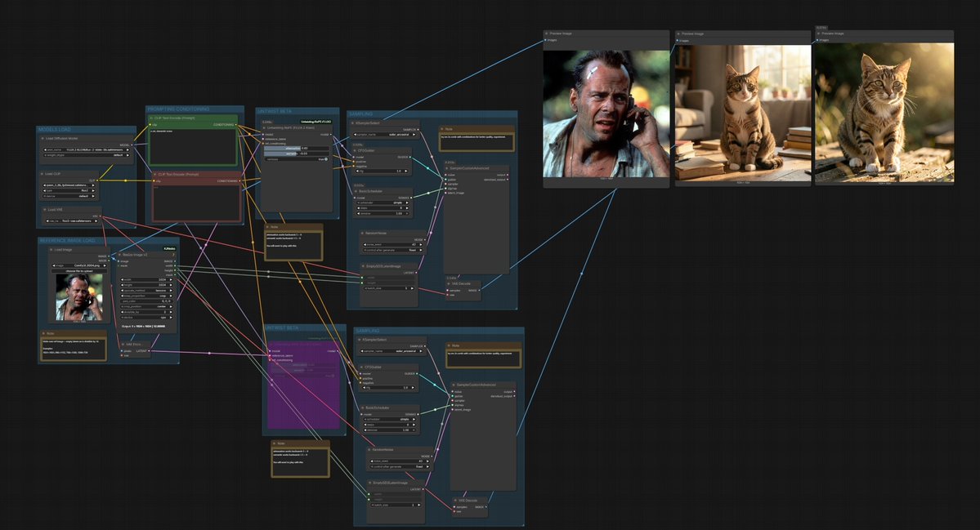Open image file dropdown in Load Image
Screen dimensions: 980x530
[79, 265]
